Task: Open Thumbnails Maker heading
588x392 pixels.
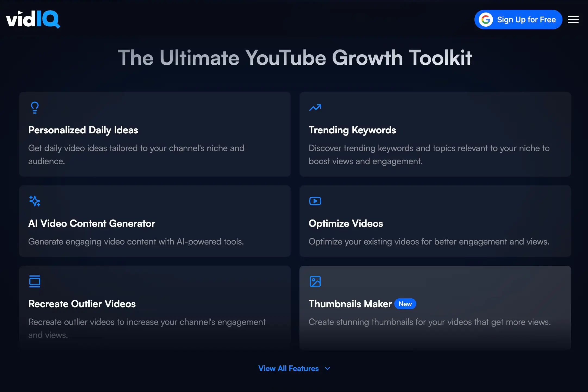Action: (350, 304)
